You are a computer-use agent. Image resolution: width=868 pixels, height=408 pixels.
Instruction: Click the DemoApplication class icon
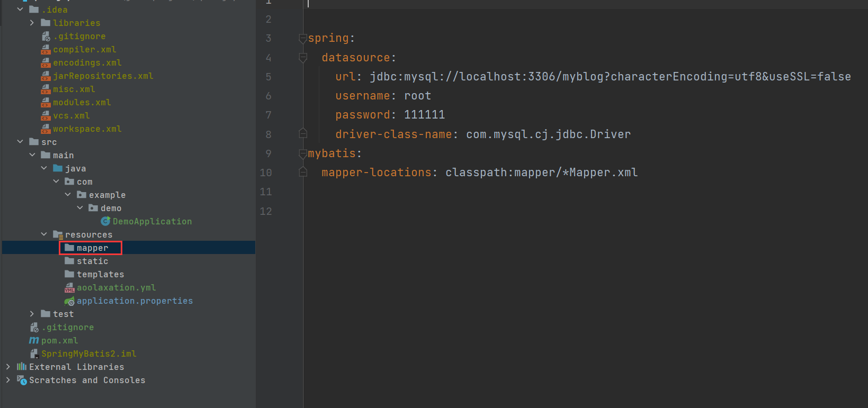point(105,221)
